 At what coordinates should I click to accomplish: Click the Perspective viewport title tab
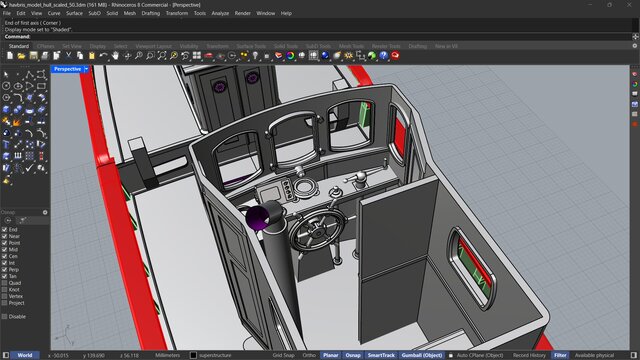click(67, 69)
